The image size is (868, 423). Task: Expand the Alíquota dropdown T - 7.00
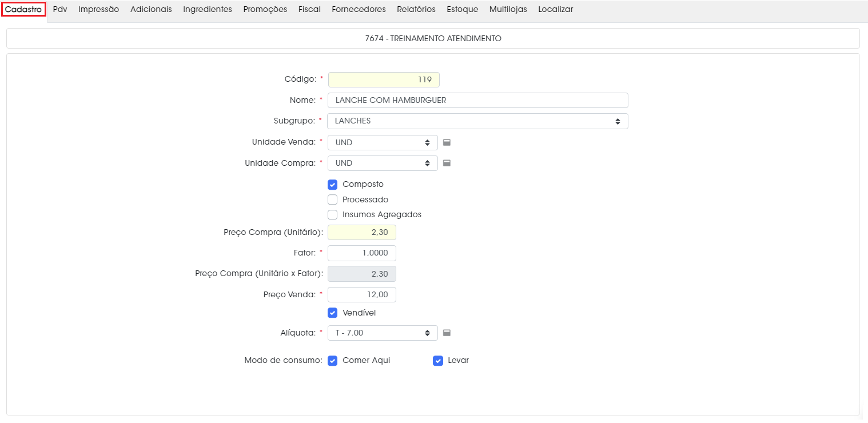(383, 333)
